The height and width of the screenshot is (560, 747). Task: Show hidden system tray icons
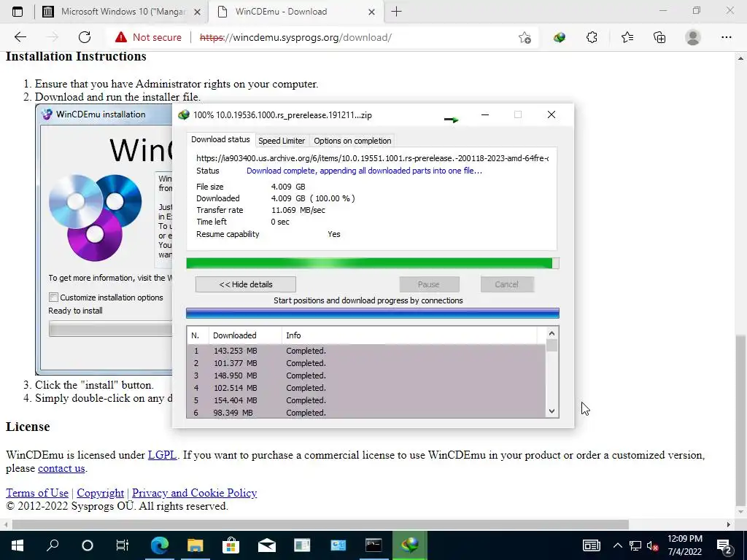pos(617,545)
